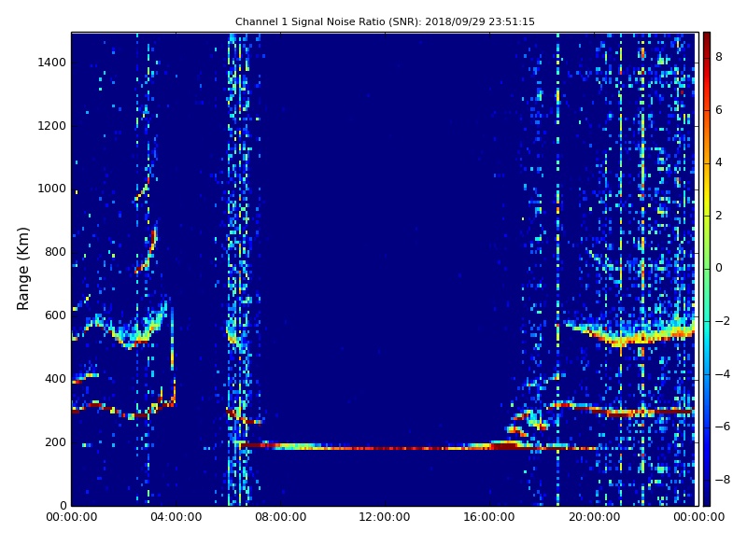
Task: Click the dark red top of the colorbar
Action: pos(707,38)
